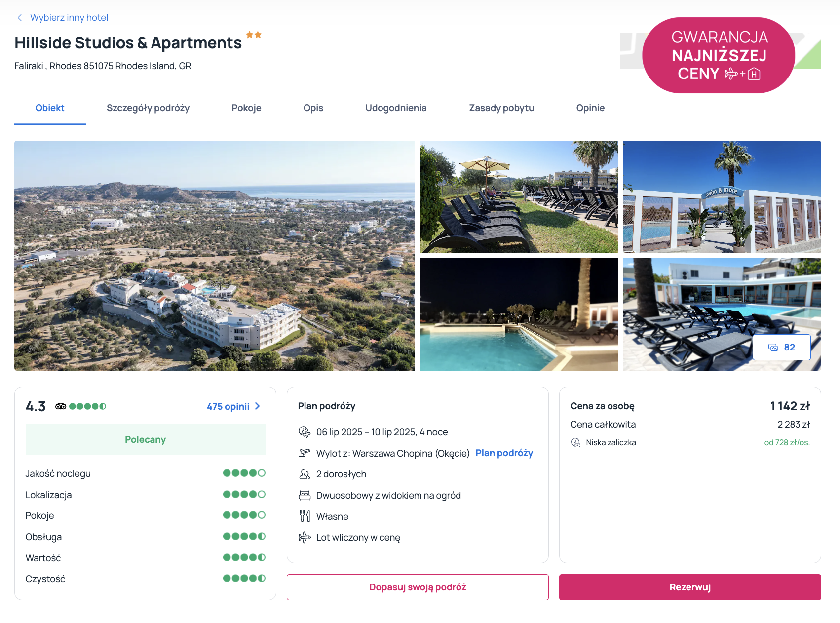View the night pool photo thumbnail
This screenshot has height=623, width=840.
point(519,314)
